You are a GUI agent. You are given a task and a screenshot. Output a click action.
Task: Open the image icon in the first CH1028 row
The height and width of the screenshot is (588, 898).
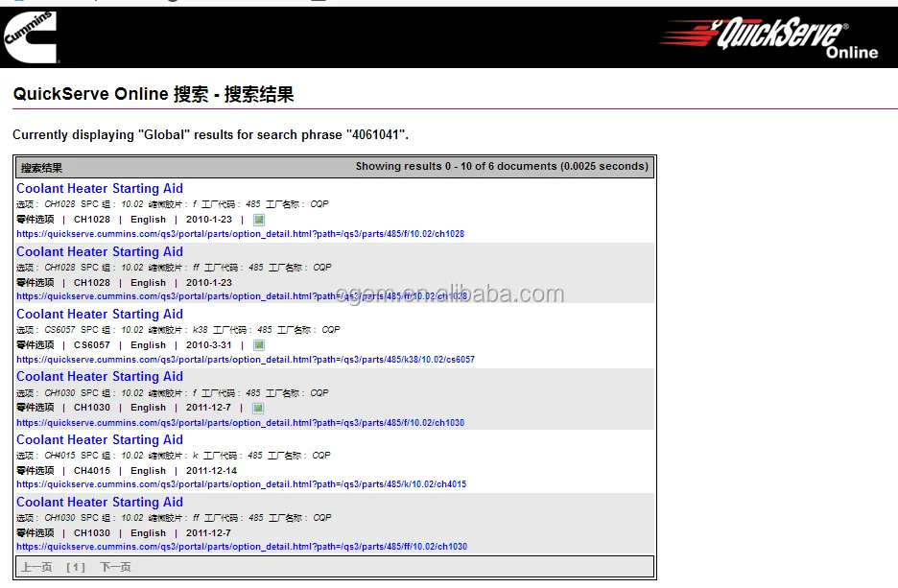[259, 220]
